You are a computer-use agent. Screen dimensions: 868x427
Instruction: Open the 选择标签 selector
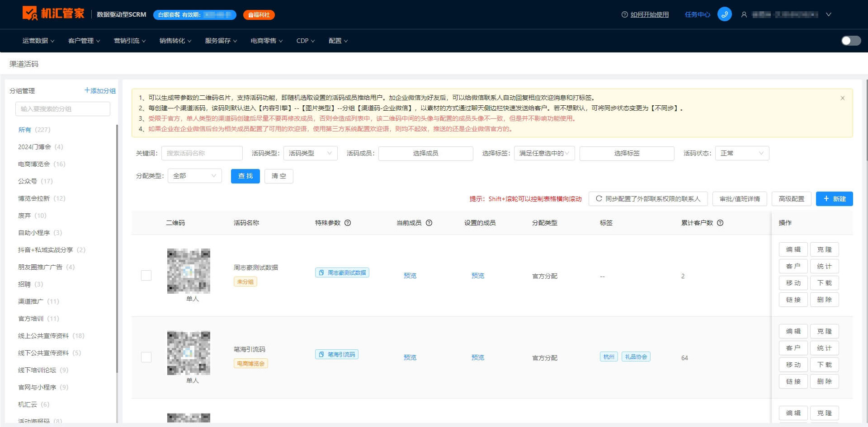tap(627, 153)
